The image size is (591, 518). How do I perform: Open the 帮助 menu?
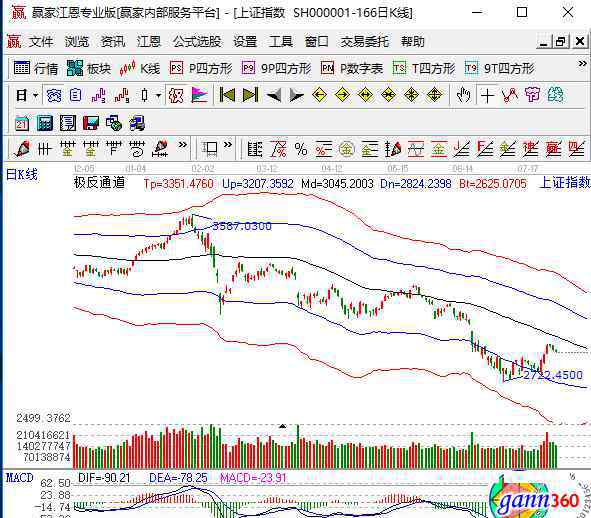(x=413, y=41)
